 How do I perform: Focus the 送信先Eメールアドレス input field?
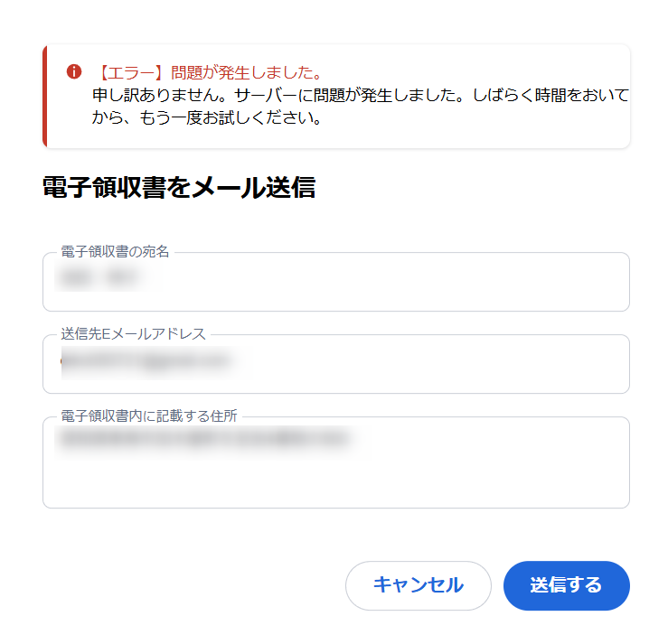click(335, 364)
